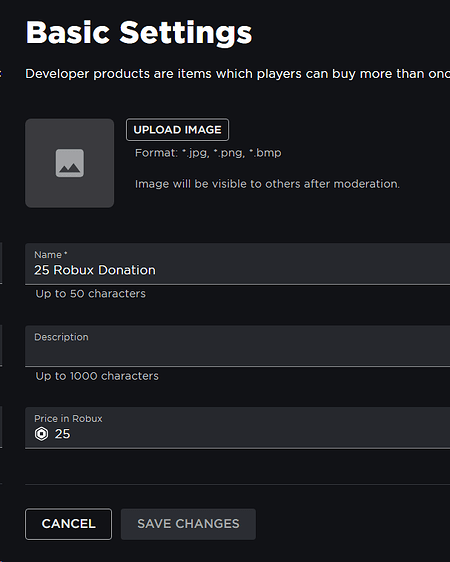This screenshot has height=562, width=450.
Task: Focus the Name input field
Action: [x=238, y=264]
